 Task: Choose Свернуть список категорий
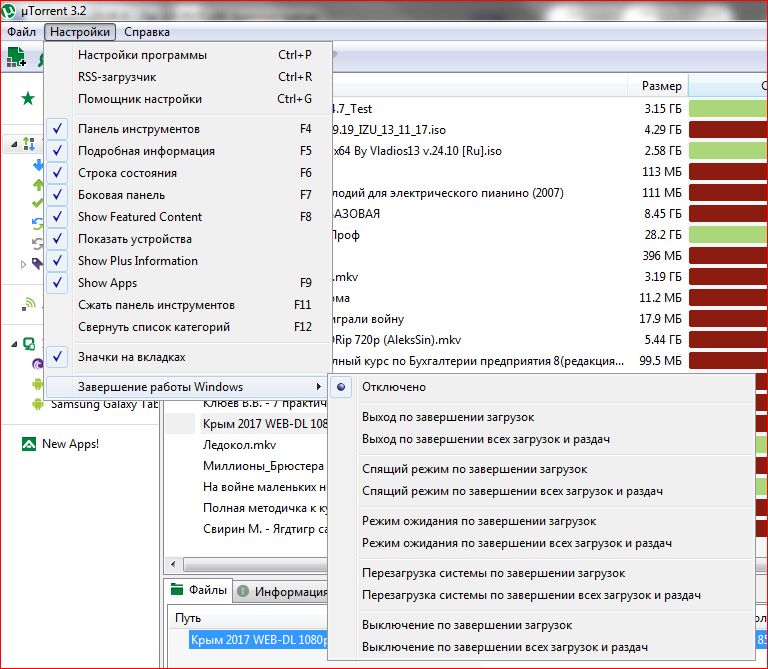pyautogui.click(x=188, y=327)
